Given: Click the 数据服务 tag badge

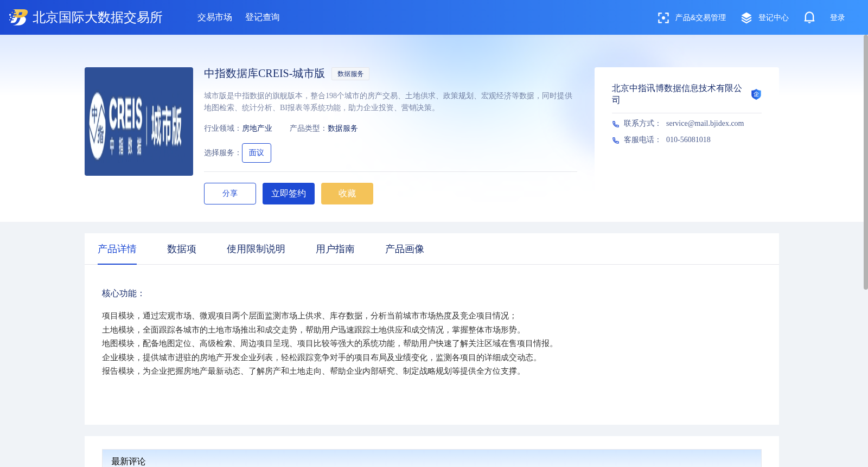Looking at the screenshot, I should click(x=350, y=74).
